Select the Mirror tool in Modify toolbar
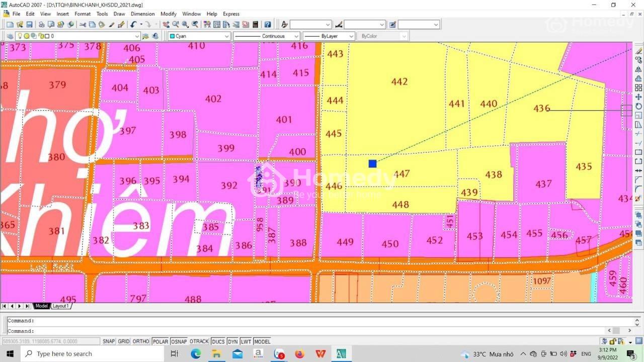Viewport: 644px width, 362px height. (x=638, y=69)
